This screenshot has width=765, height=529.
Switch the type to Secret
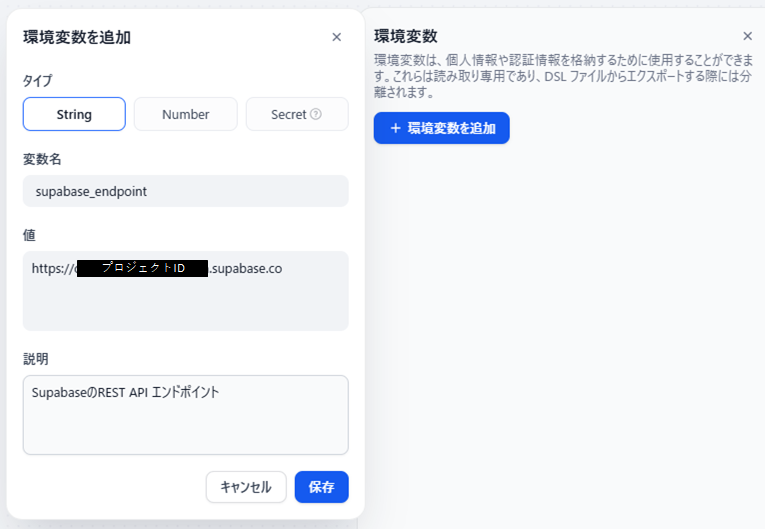290,114
